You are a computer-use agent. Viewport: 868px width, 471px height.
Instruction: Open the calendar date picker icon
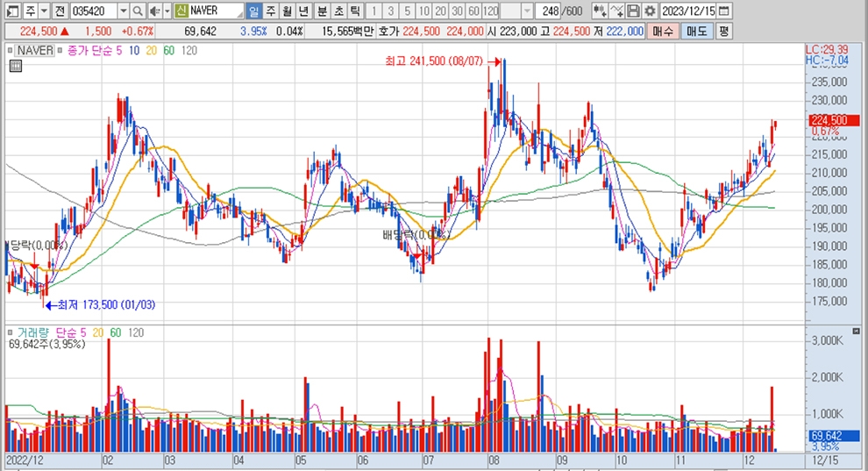pos(724,11)
